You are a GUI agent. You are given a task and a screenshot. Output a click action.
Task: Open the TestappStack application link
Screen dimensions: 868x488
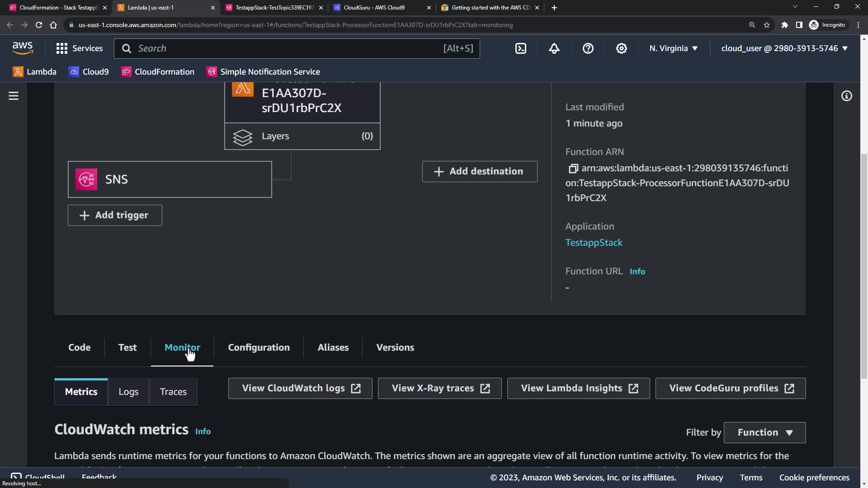point(594,243)
